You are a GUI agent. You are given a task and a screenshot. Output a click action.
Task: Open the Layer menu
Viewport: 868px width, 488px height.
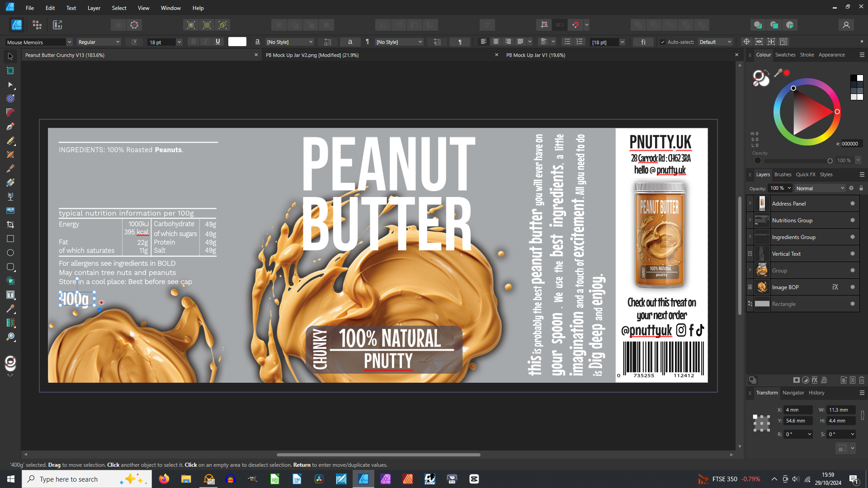point(94,8)
